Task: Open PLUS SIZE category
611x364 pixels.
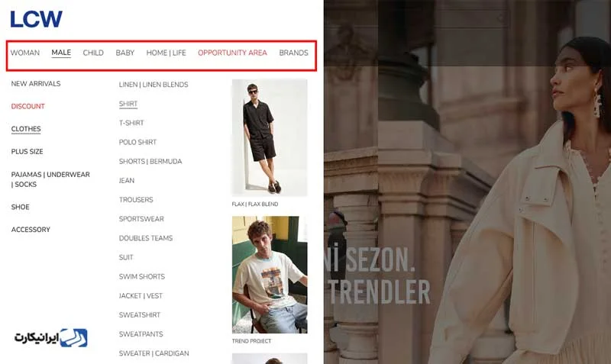Action: [27, 151]
